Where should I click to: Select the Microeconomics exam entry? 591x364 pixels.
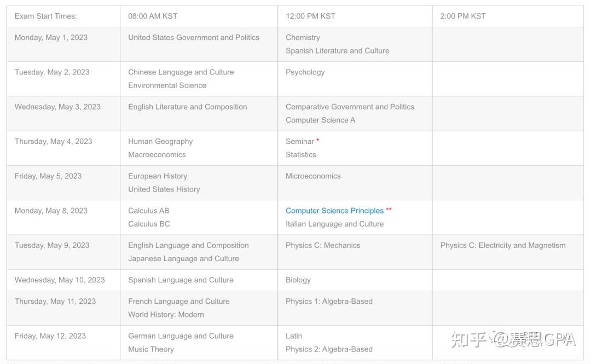[x=313, y=176]
